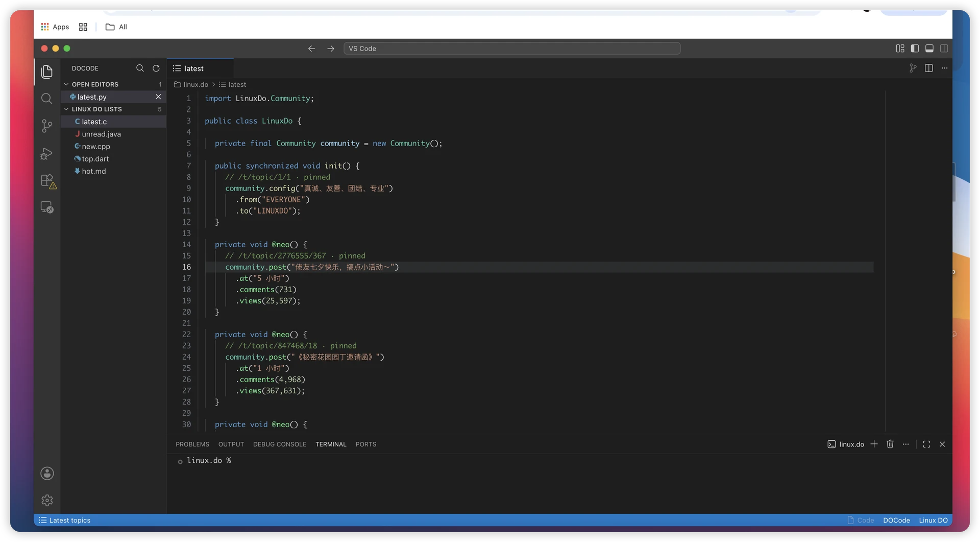Maximize the terminal panel size
The image size is (980, 542).
tap(926, 444)
